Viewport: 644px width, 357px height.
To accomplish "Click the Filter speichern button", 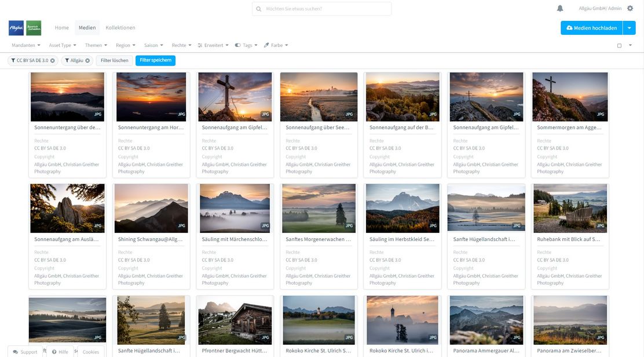I will tap(155, 60).
